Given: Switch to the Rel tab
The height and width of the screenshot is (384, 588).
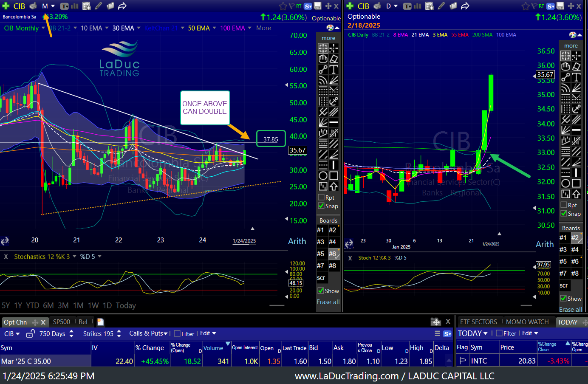Looking at the screenshot, I should (x=83, y=322).
